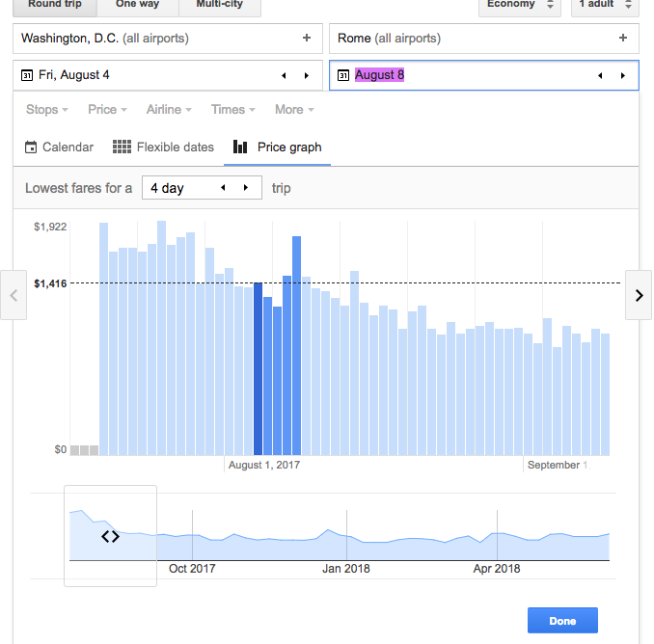Increase trip length with right arrow
The width and height of the screenshot is (654, 644).
246,188
